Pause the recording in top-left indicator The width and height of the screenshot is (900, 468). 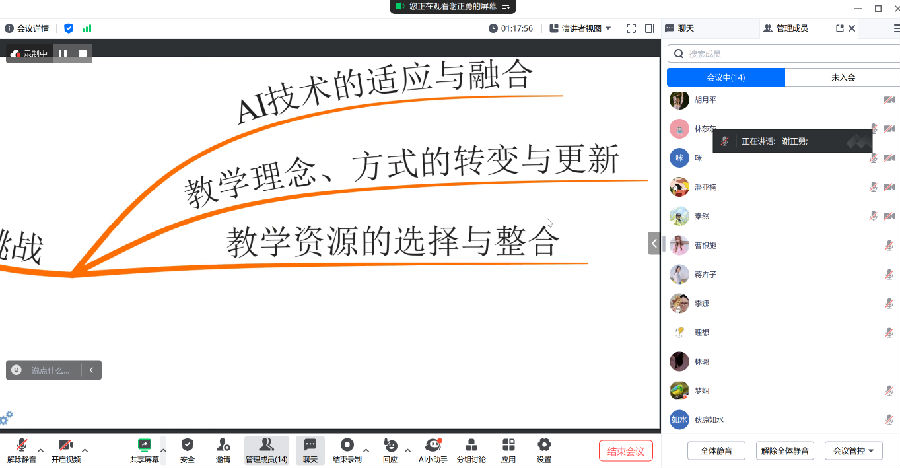(62, 53)
